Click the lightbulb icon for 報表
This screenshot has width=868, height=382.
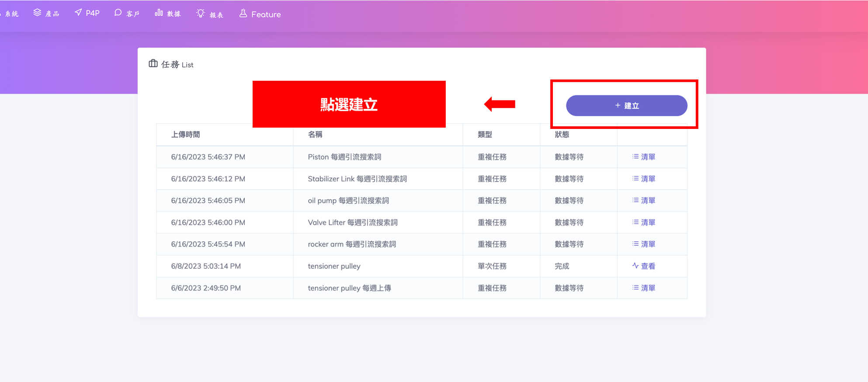tap(200, 14)
